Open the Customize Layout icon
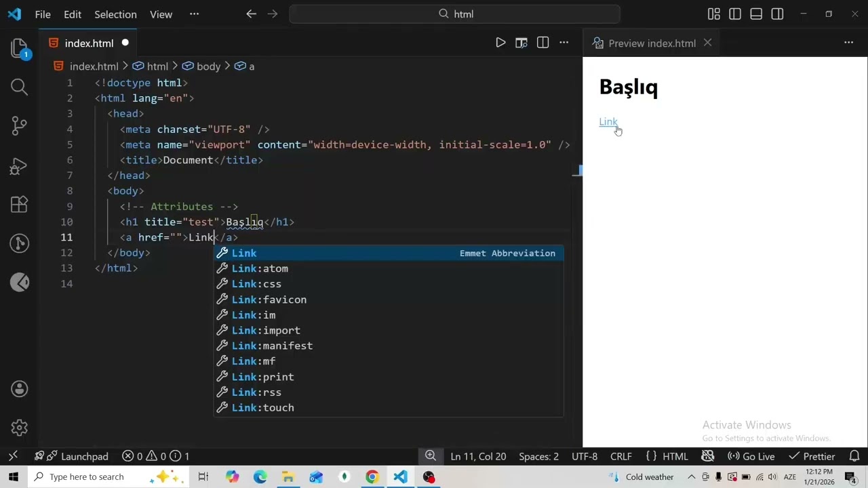Viewport: 868px width, 488px height. click(714, 14)
